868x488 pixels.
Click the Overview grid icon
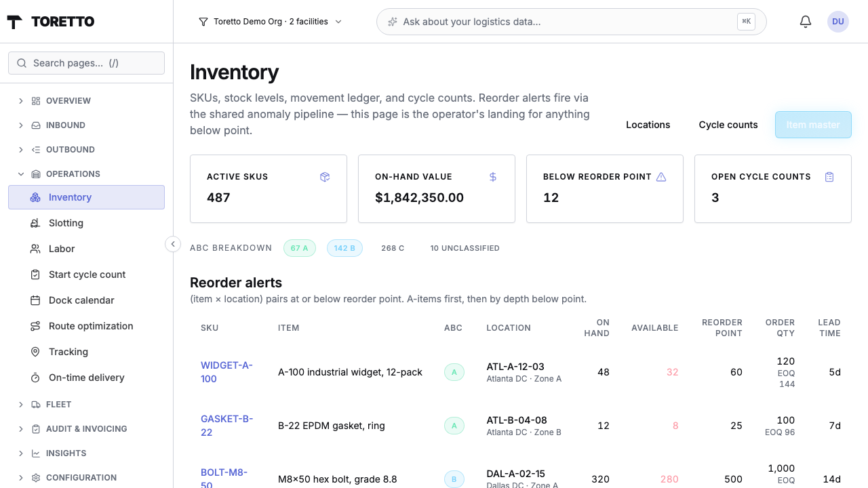pyautogui.click(x=36, y=100)
